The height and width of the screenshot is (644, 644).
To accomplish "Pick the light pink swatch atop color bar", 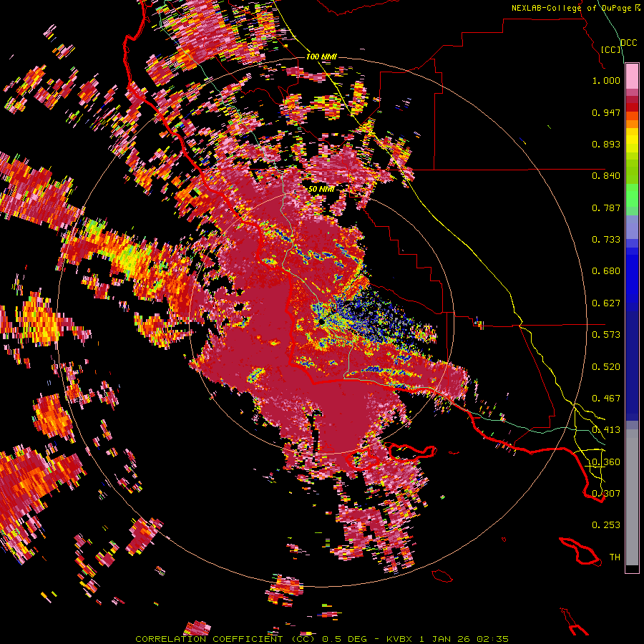I will pyautogui.click(x=632, y=77).
